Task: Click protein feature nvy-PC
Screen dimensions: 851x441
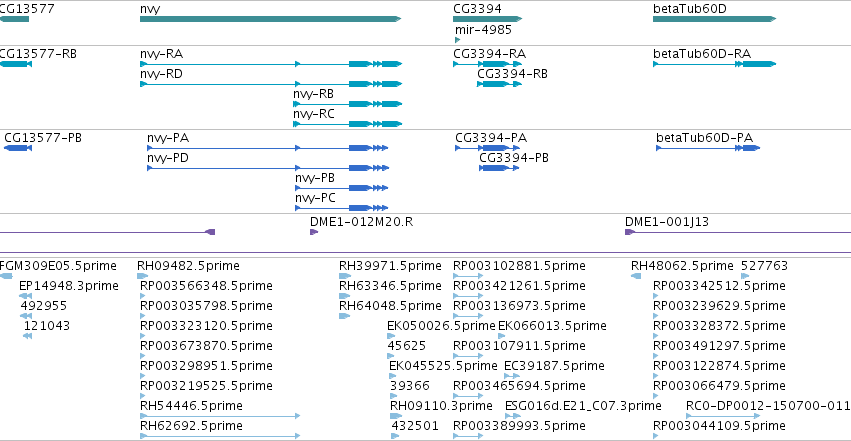Action: [341, 208]
